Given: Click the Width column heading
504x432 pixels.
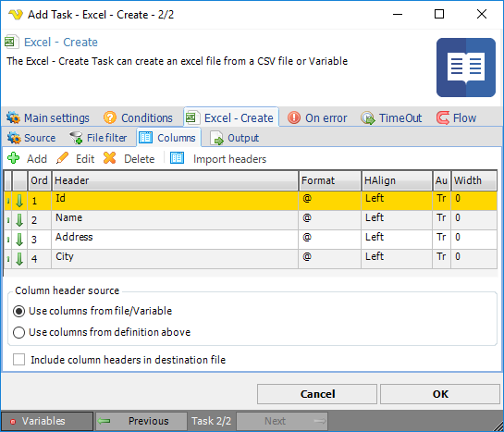Looking at the screenshot, I should (474, 180).
